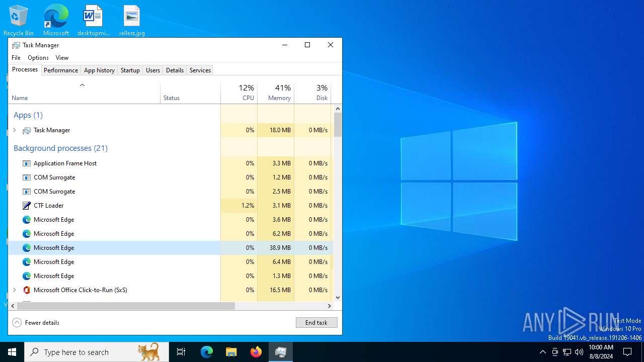
Task: Open the Microsoft Edge desktop shortcut
Action: pos(56,20)
